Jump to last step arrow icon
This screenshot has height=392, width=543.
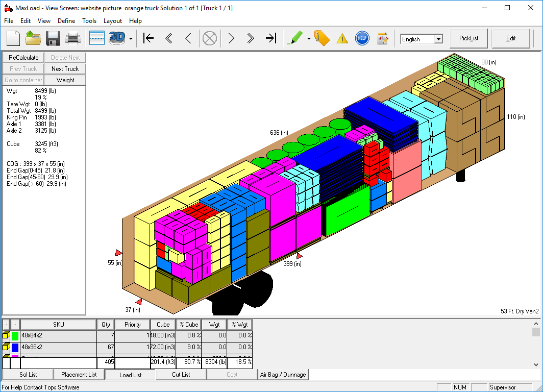click(271, 38)
